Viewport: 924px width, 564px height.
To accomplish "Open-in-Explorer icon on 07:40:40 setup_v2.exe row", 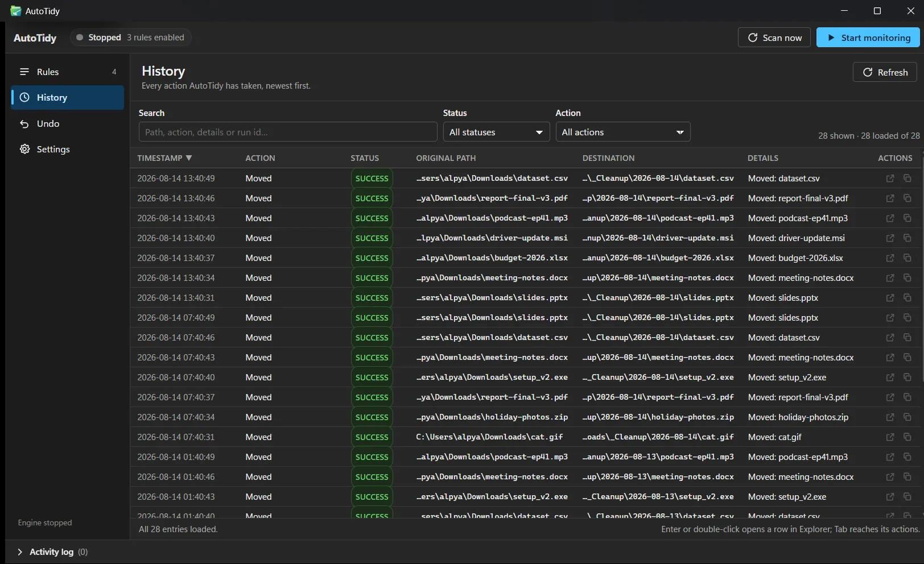I will click(x=890, y=378).
